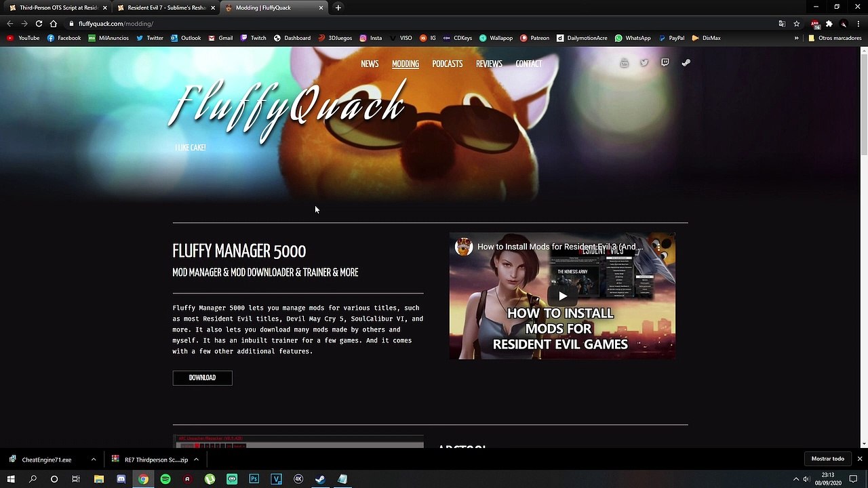This screenshot has height=488, width=868.
Task: Open Steam from the taskbar
Action: 320,479
